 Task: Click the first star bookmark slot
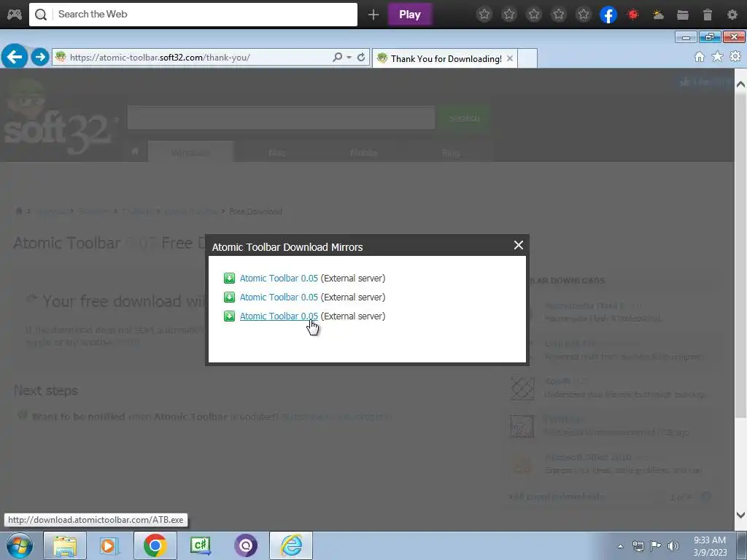(484, 15)
